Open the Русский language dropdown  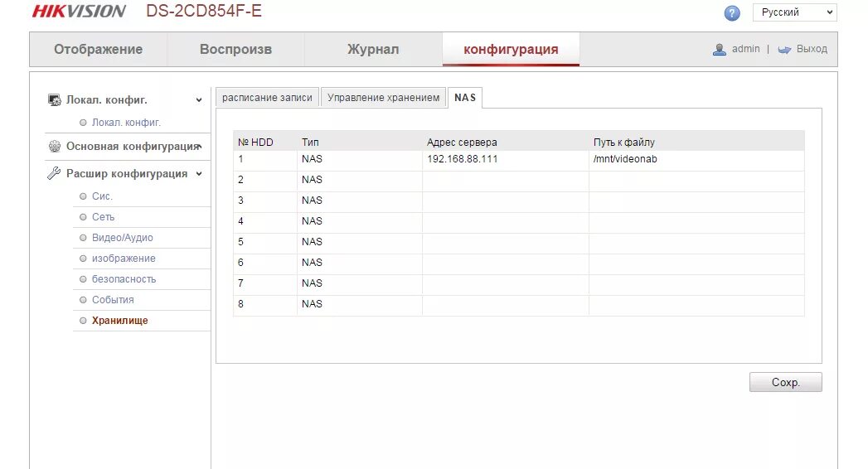[795, 12]
